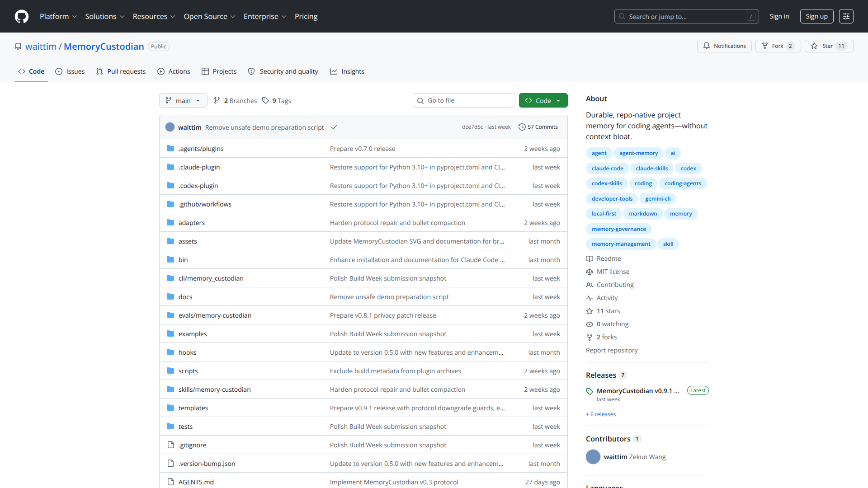Viewport: 868px width, 488px height.
Task: Open the command palette icon in the header
Action: tap(846, 16)
